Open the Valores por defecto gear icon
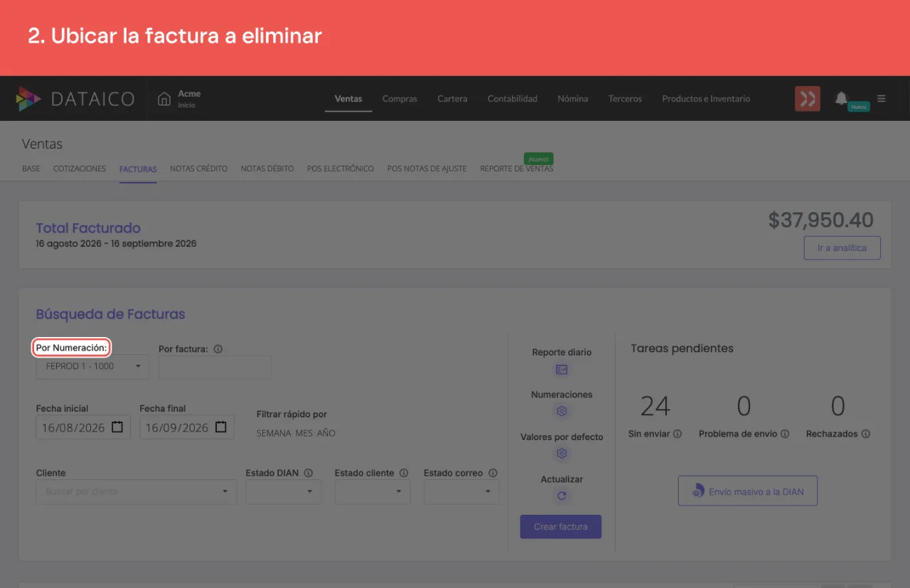 pos(562,454)
